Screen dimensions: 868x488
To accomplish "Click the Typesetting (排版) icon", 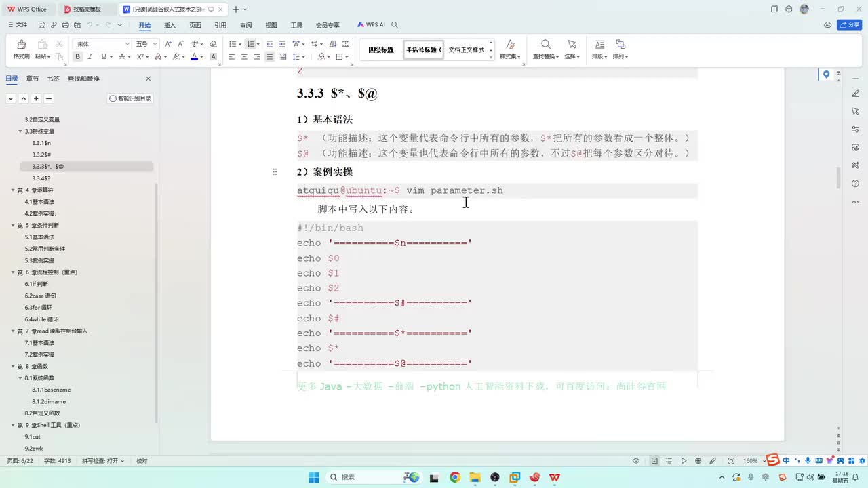I will 599,44.
